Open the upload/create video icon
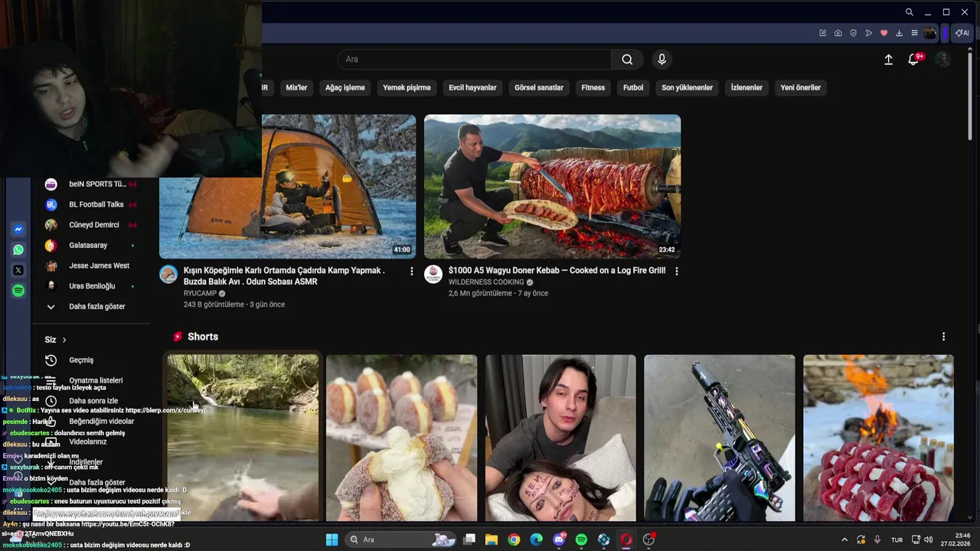Image resolution: width=980 pixels, height=551 pixels. [888, 60]
